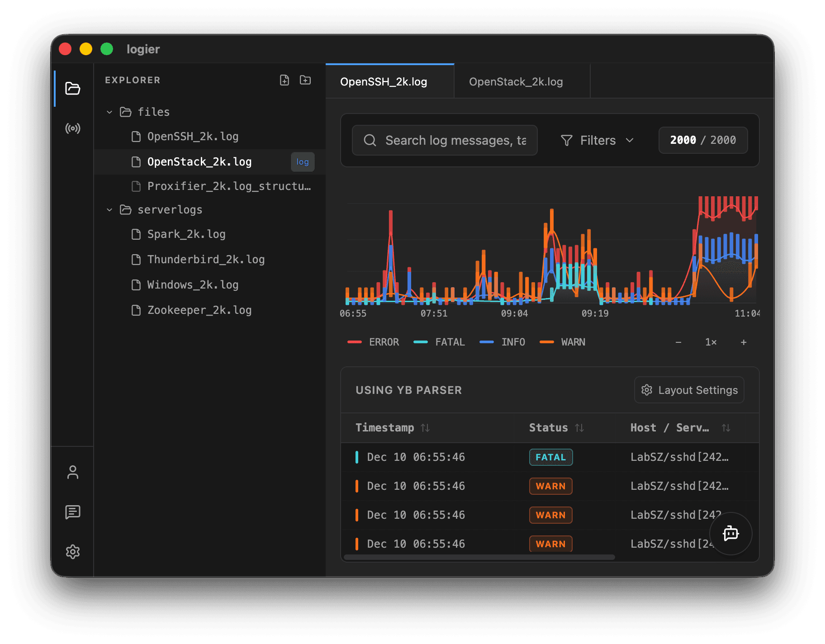Image resolution: width=825 pixels, height=644 pixels.
Task: Open OpenSSH_2k.log in the file tree
Action: pos(210,137)
